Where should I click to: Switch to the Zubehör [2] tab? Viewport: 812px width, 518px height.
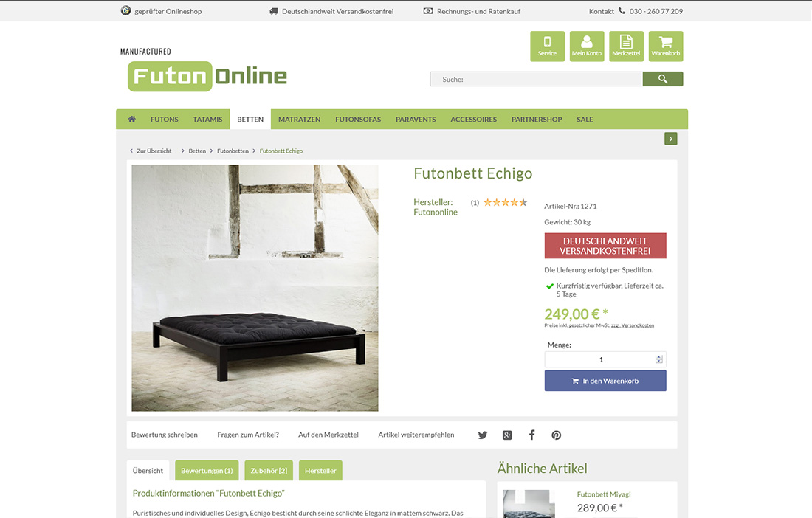[x=269, y=470]
